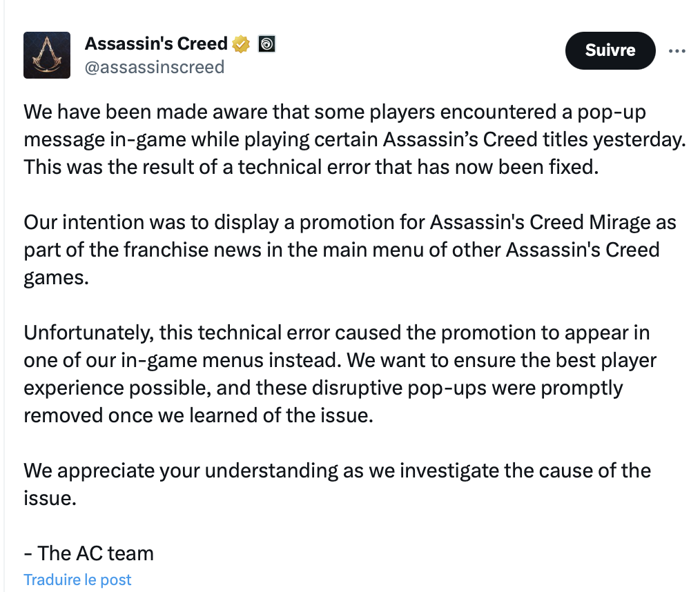700x592 pixels.
Task: Open the Assassin's Creed display name link
Action: tap(156, 43)
